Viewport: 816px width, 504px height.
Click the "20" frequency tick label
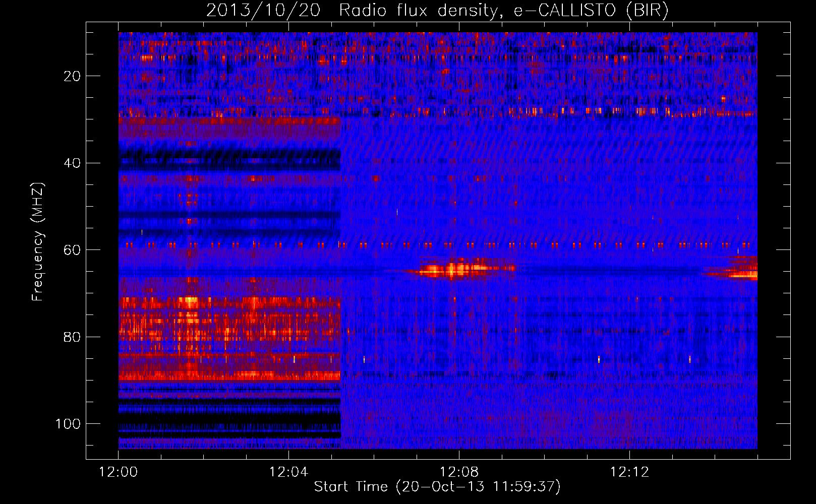(73, 76)
